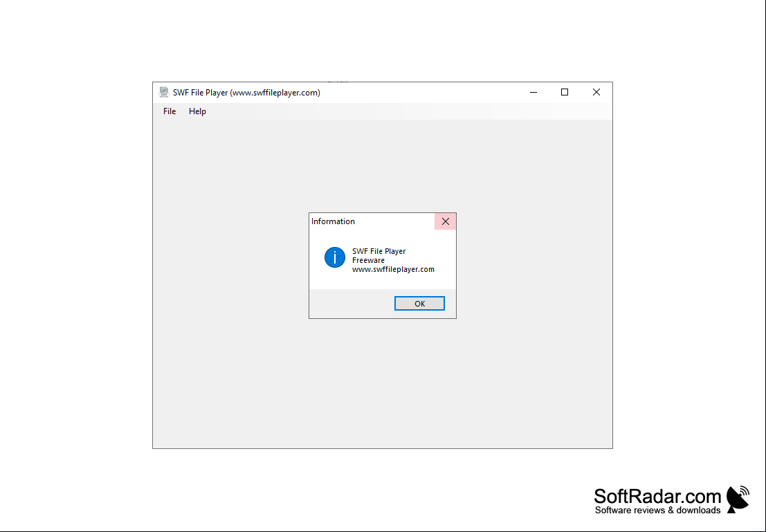Click the main window title text
766x532 pixels.
pos(247,92)
